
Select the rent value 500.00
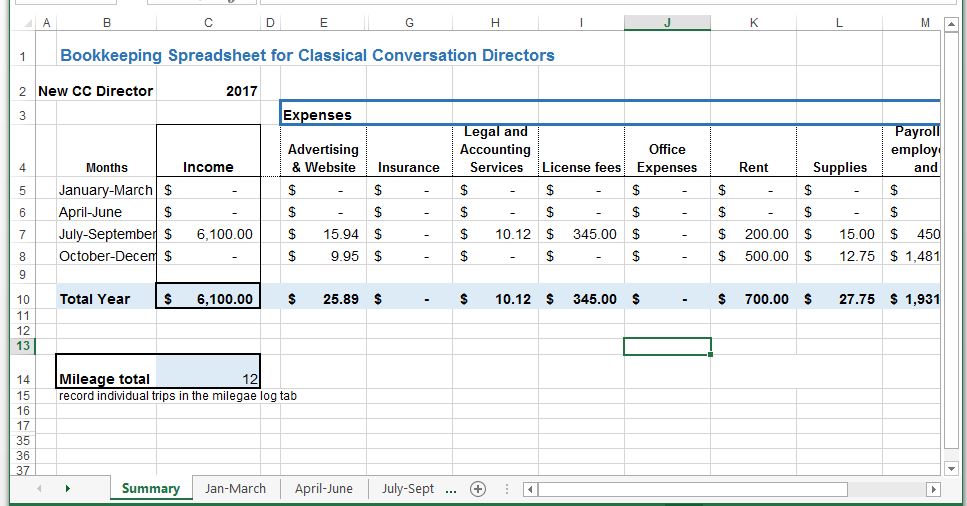coord(754,256)
